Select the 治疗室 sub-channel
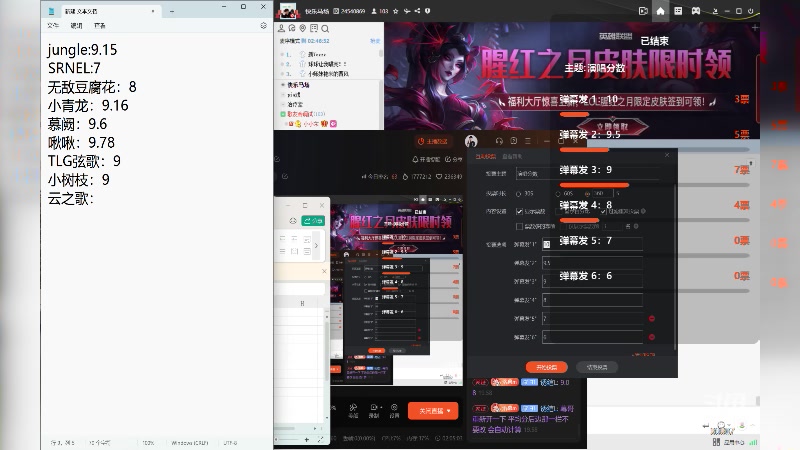 295,104
